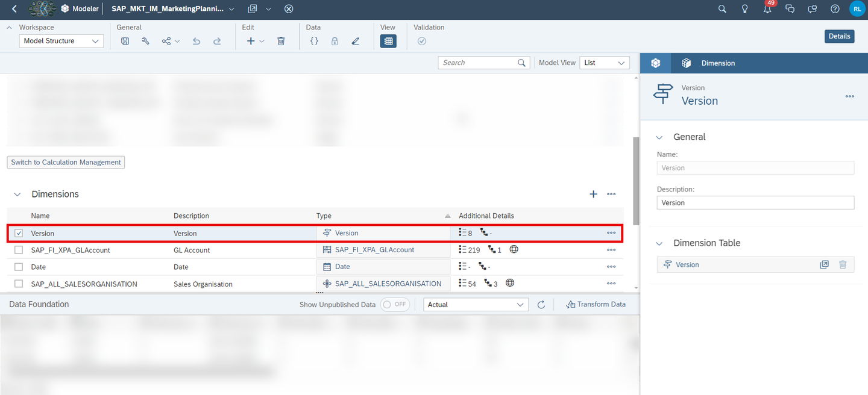868x395 pixels.
Task: Open the share icon menu
Action: (x=171, y=41)
